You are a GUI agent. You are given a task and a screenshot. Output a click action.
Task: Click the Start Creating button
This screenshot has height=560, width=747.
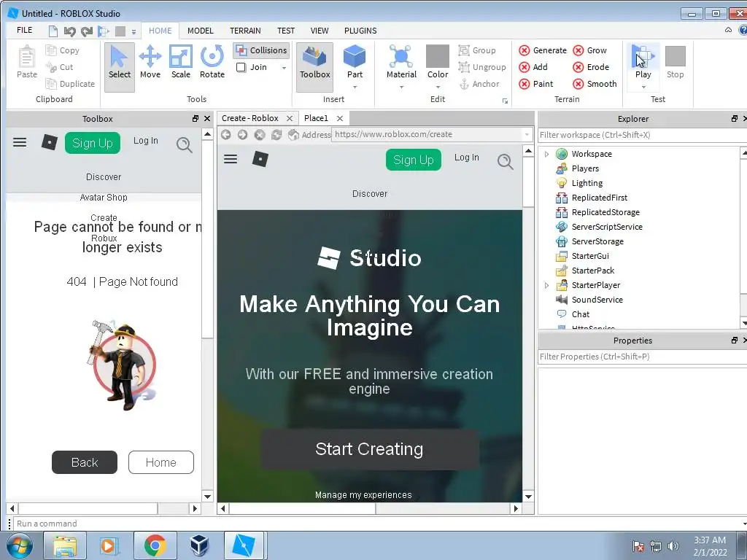pyautogui.click(x=369, y=449)
